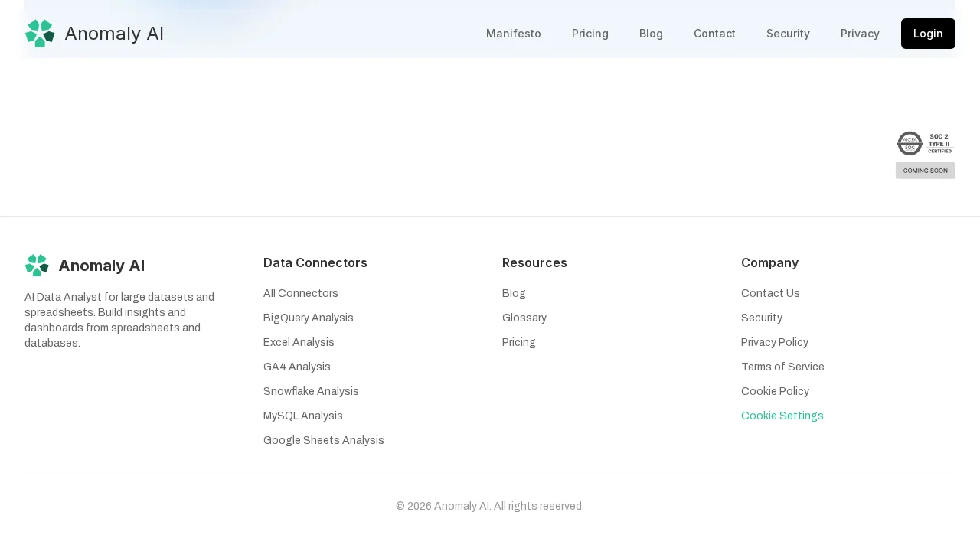Open Google Sheets Analysis link
Viewport: 980px width, 551px height.
pos(323,440)
